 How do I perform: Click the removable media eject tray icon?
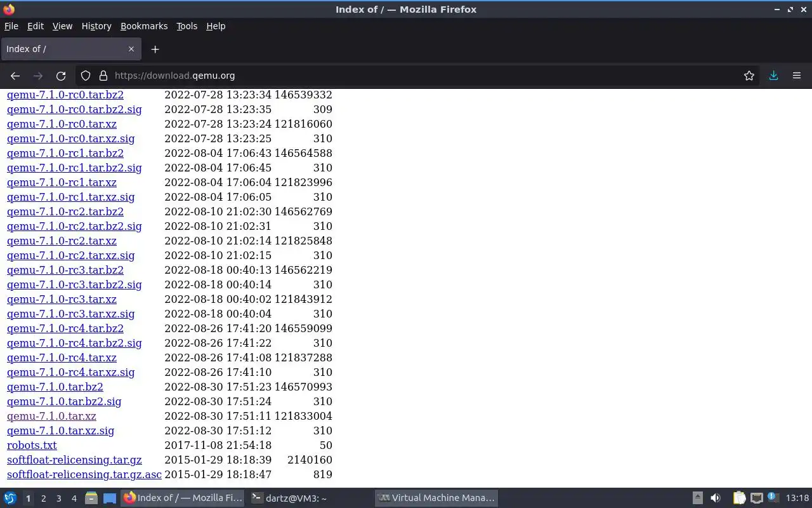pyautogui.click(x=697, y=498)
